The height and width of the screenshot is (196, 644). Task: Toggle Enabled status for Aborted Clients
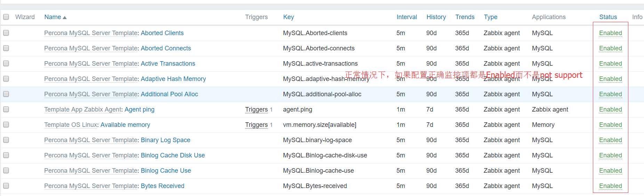point(610,33)
